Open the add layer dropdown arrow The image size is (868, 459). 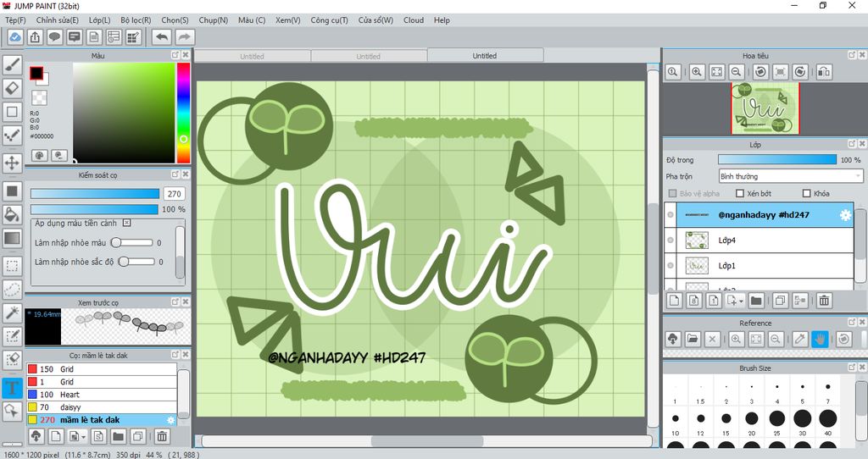coord(741,301)
